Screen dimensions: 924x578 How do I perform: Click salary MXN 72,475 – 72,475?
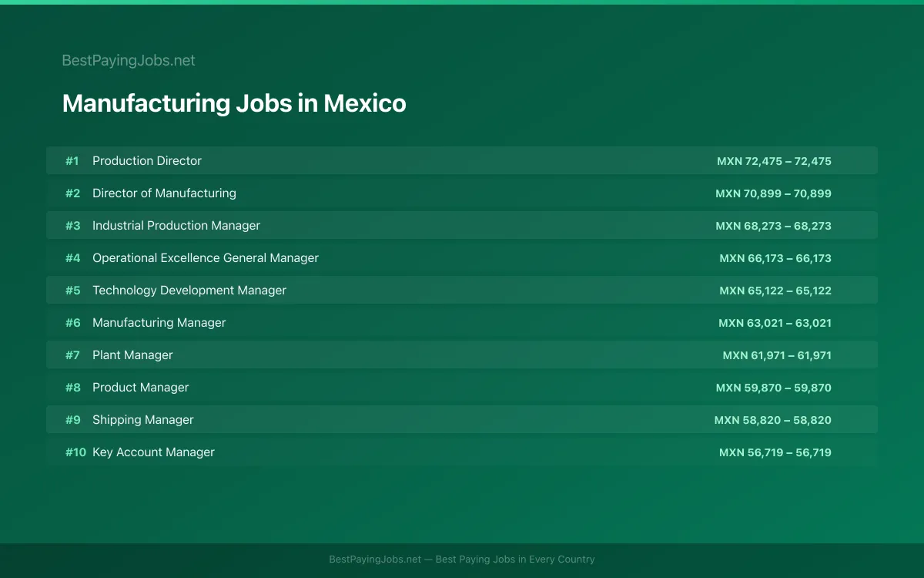(x=774, y=161)
